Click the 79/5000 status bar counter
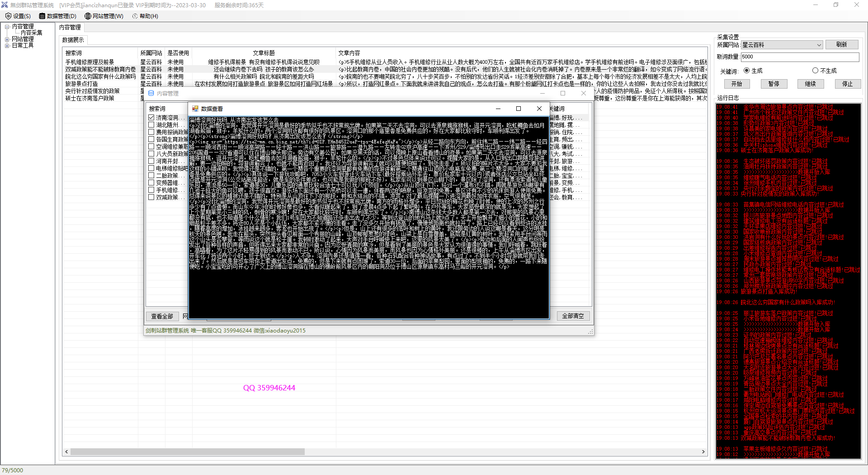The height and width of the screenshot is (475, 868). (x=13, y=470)
